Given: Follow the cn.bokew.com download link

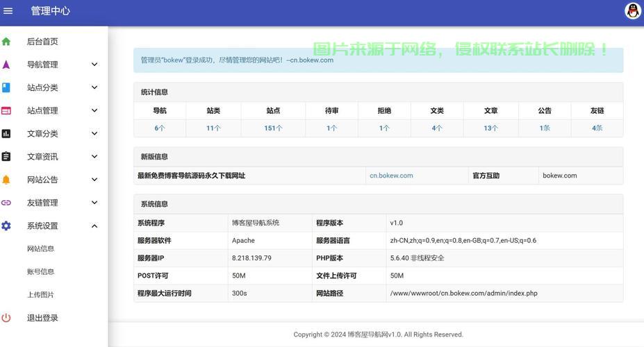Looking at the screenshot, I should click(x=391, y=176).
